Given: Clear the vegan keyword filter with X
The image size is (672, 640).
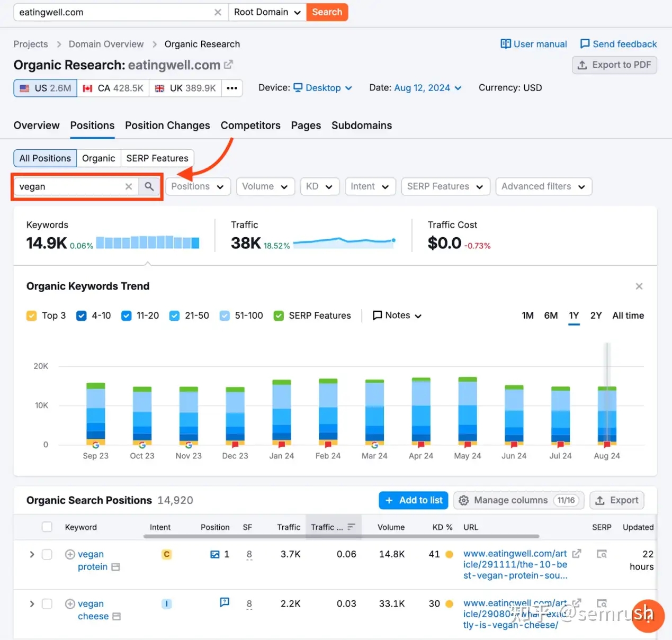Looking at the screenshot, I should click(129, 186).
